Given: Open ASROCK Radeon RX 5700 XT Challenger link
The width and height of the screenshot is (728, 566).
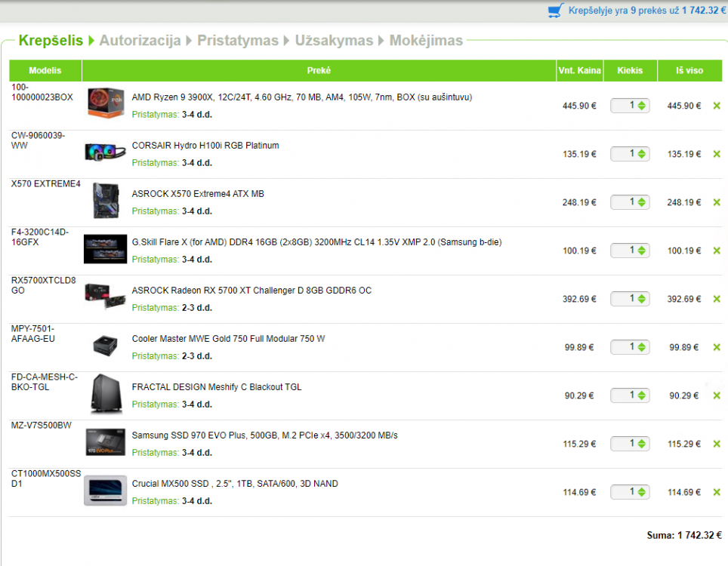Looking at the screenshot, I should [251, 291].
